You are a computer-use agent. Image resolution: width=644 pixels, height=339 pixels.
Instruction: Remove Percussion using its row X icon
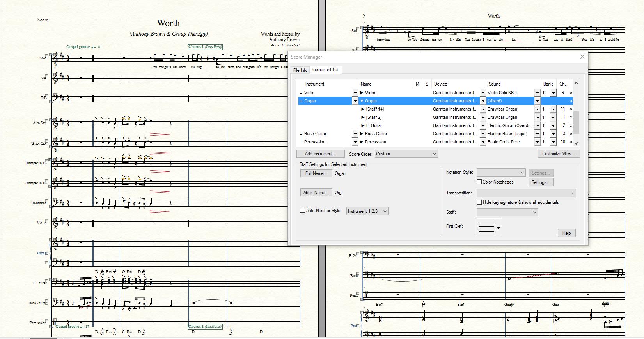(x=571, y=142)
